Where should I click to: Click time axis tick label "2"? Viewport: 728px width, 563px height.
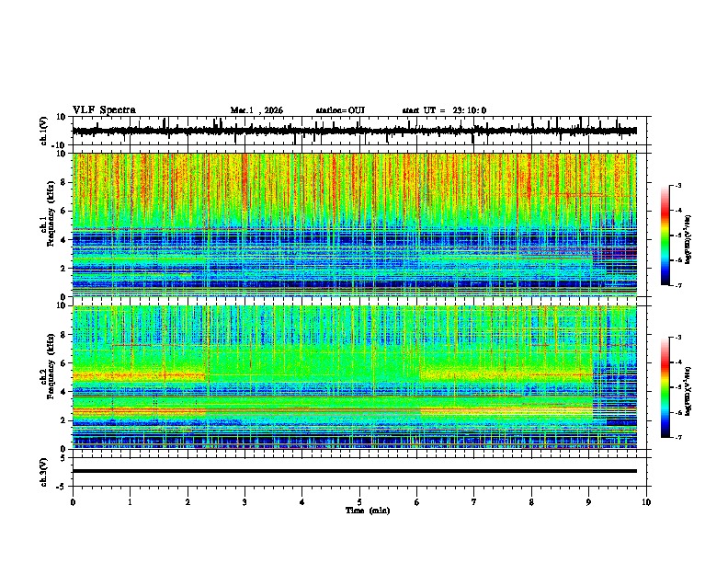click(x=188, y=502)
